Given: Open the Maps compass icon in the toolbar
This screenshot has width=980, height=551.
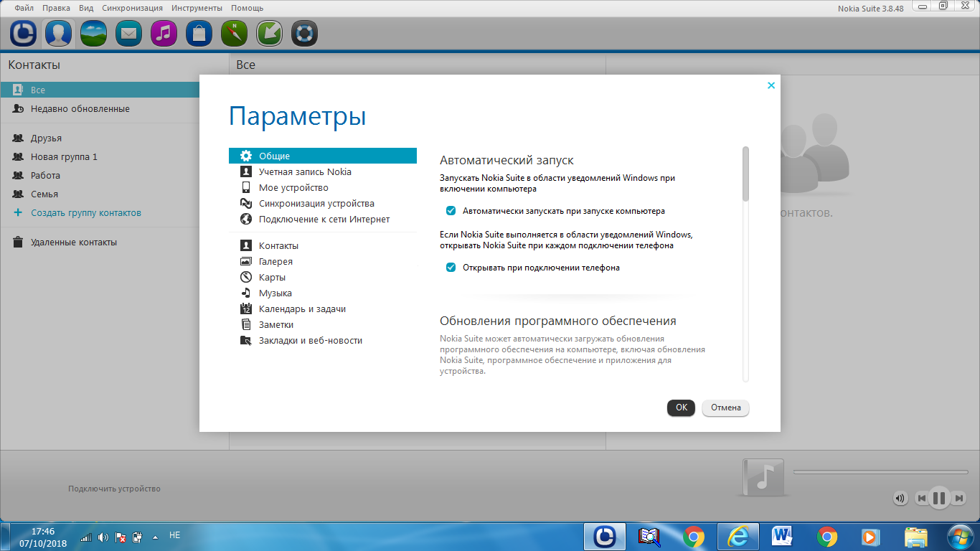Looking at the screenshot, I should coord(234,33).
